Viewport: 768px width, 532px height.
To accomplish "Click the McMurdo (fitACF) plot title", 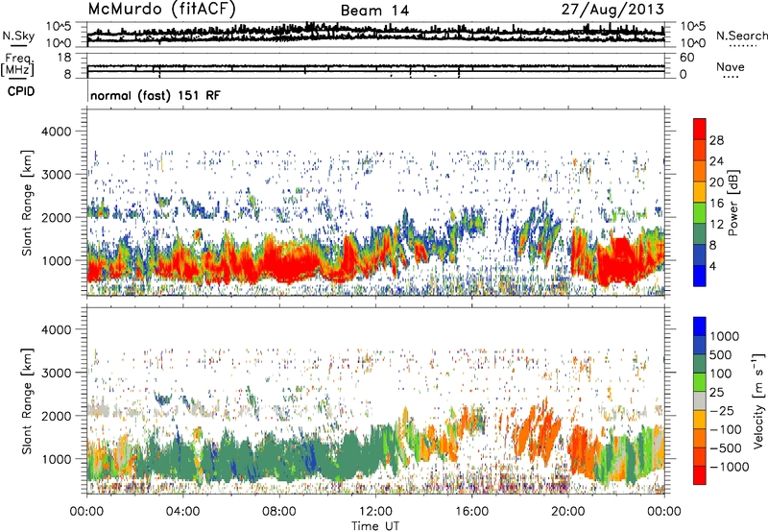I will point(161,10).
